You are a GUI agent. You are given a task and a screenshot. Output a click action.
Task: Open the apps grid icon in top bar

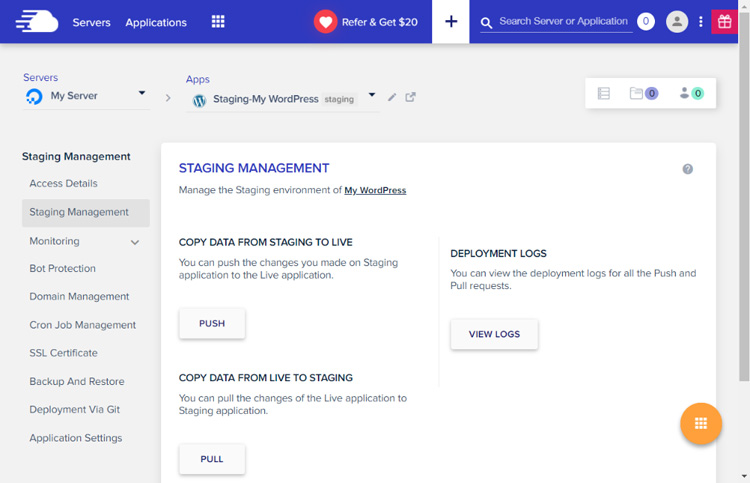point(218,22)
